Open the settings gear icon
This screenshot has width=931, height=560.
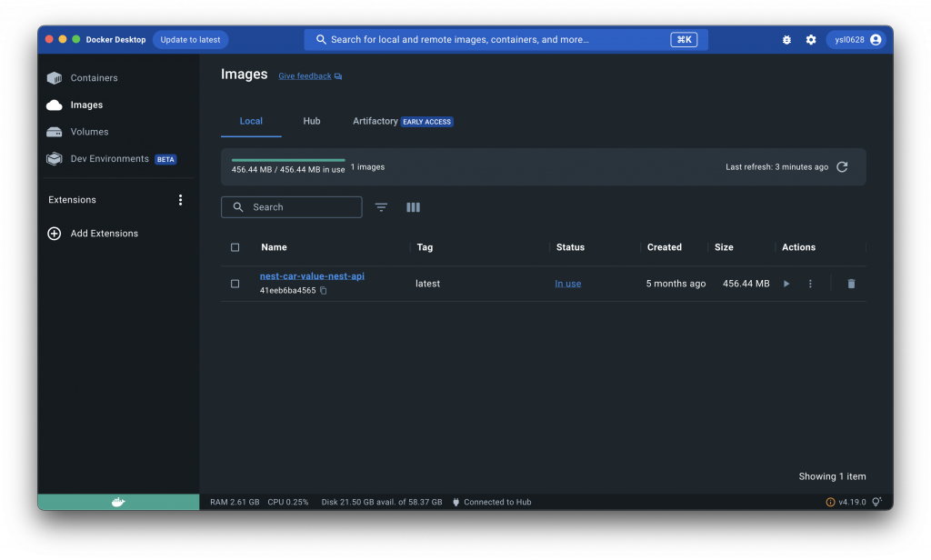click(811, 40)
